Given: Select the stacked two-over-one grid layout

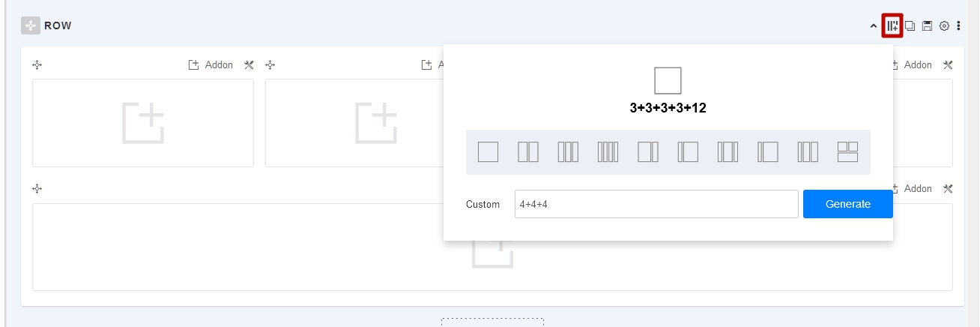Looking at the screenshot, I should tap(847, 152).
